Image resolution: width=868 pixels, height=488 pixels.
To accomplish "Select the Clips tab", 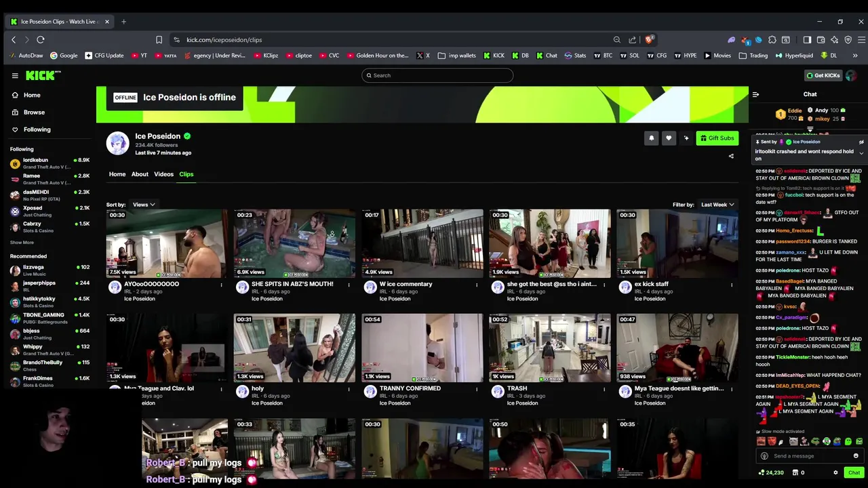I will click(x=186, y=174).
